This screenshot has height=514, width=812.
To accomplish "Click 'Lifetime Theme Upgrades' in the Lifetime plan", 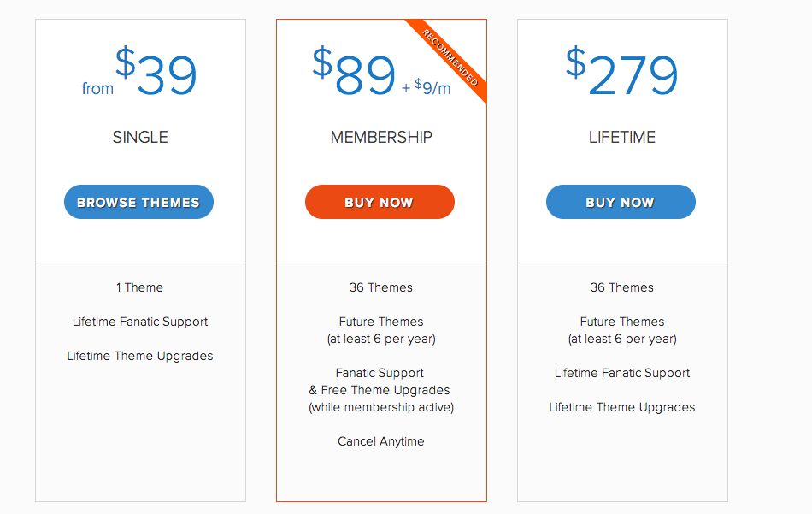I will pos(622,407).
